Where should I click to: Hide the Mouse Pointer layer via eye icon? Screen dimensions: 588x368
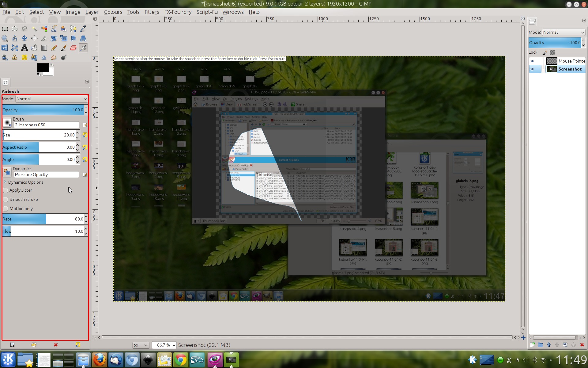coord(532,61)
